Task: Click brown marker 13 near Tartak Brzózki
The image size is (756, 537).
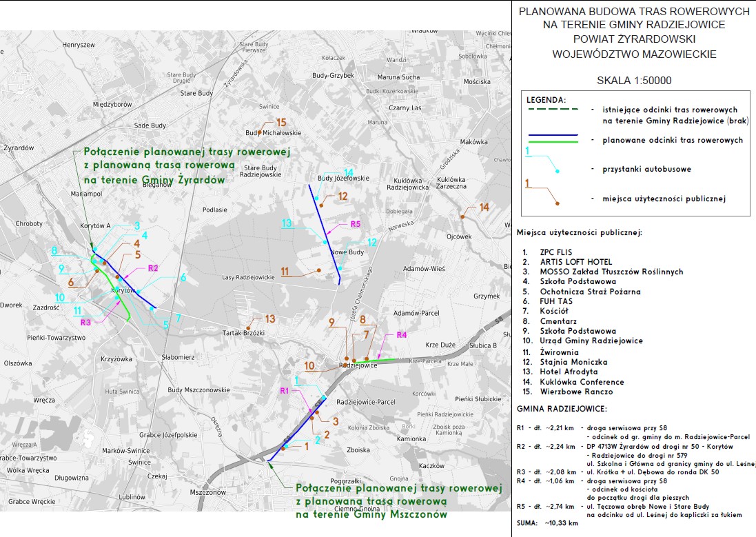Action: click(x=269, y=318)
